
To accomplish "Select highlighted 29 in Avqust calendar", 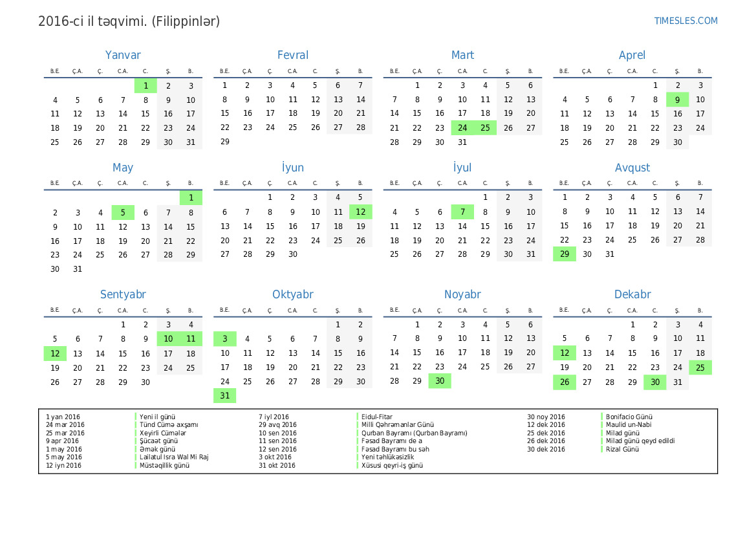I will pos(564,255).
